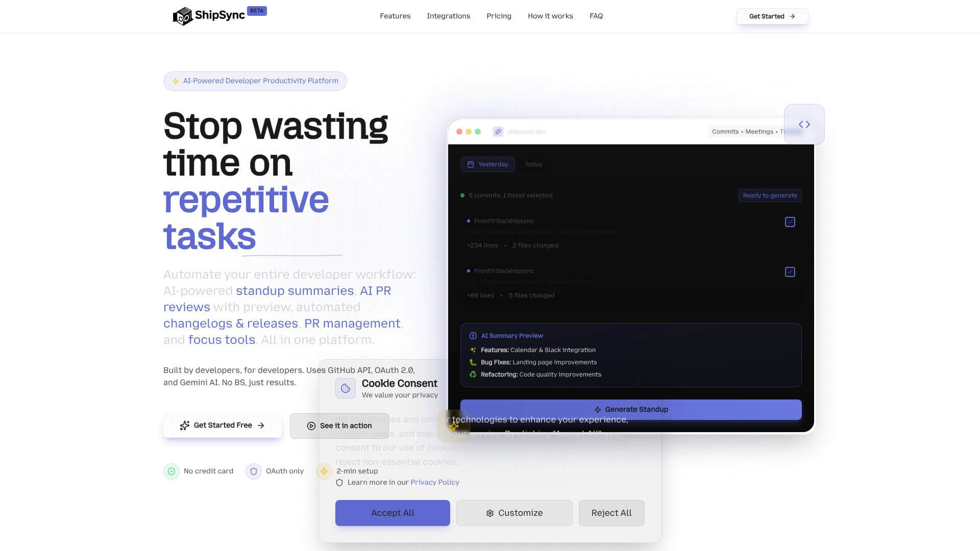The height and width of the screenshot is (551, 980).
Task: Uncheck the second FrontTribe/shipsync commit checkbox
Action: [790, 271]
